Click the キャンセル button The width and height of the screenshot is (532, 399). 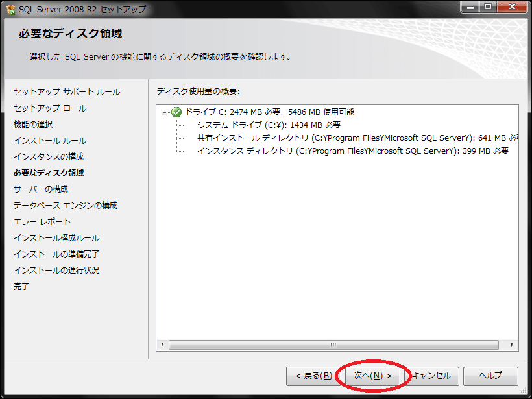433,376
